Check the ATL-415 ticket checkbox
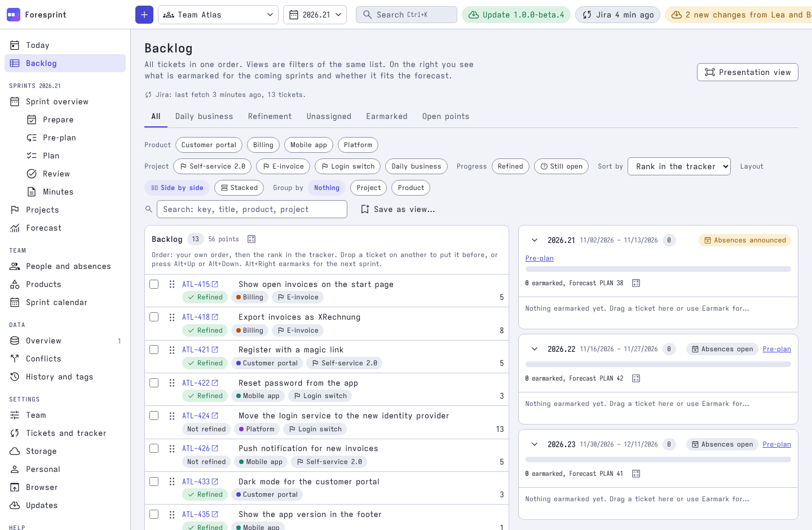This screenshot has height=530, width=812. (x=154, y=284)
